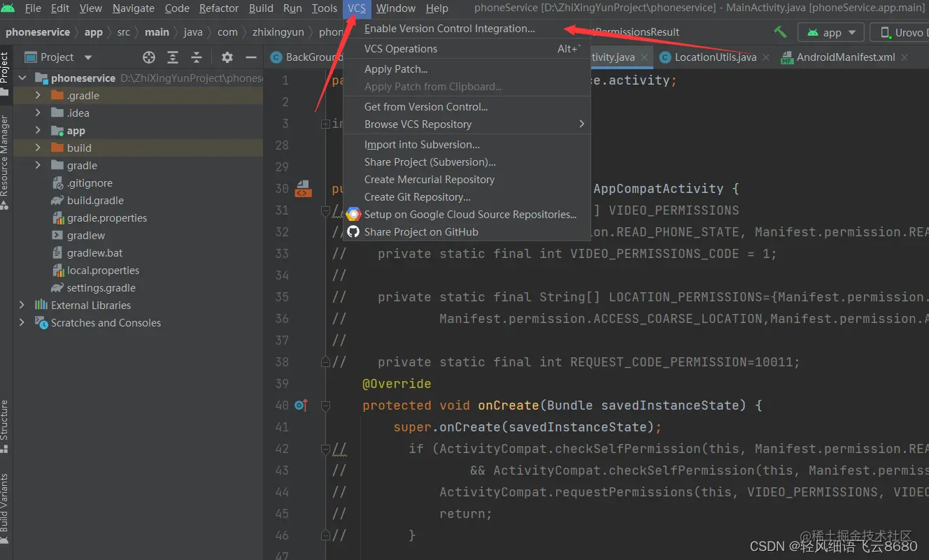
Task: Toggle code fold marker at line 38
Action: tap(325, 362)
